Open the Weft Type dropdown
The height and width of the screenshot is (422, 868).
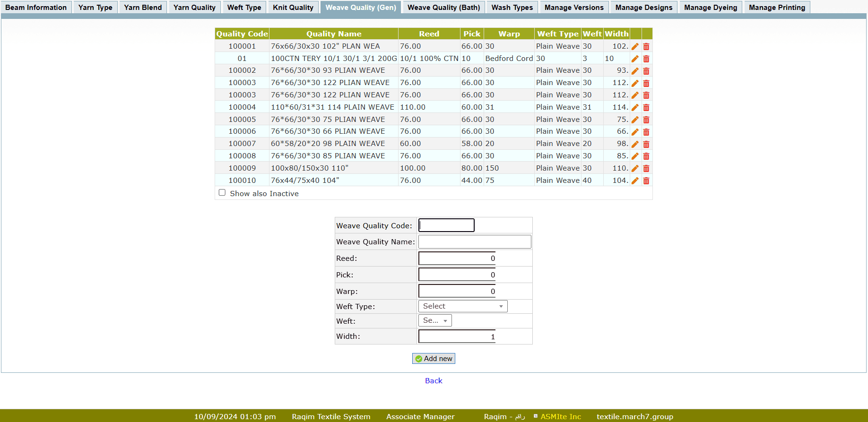(x=462, y=306)
